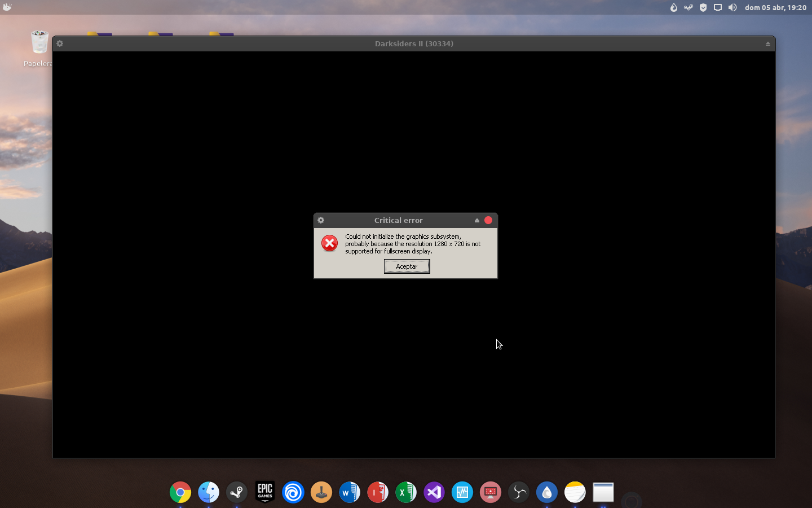Viewport: 812px width, 508px height.
Task: Open the Critical error dialog's gear menu
Action: pyautogui.click(x=321, y=220)
